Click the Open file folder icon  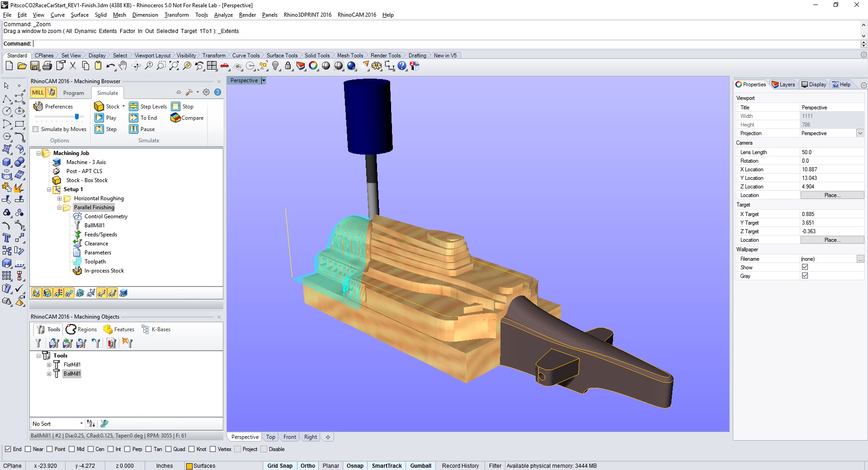(x=22, y=66)
